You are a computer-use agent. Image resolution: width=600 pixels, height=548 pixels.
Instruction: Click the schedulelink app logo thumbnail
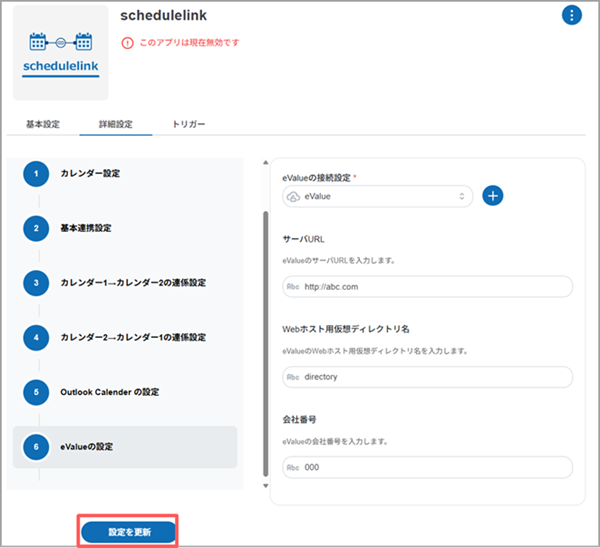pos(60,52)
